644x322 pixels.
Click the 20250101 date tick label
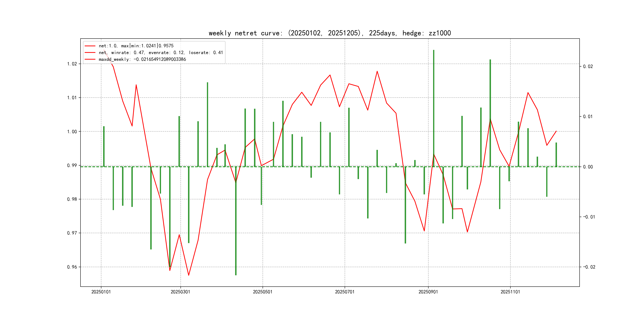pyautogui.click(x=101, y=292)
